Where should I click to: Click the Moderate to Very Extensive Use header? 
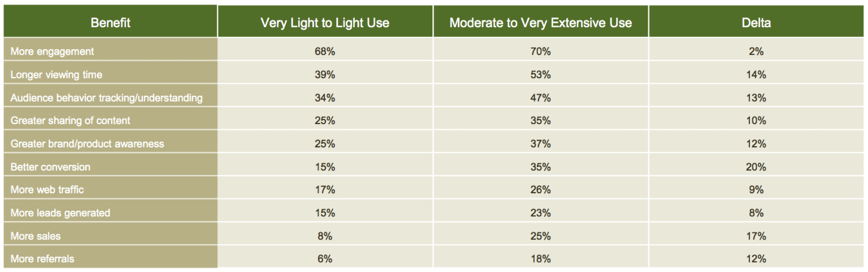pyautogui.click(x=540, y=23)
